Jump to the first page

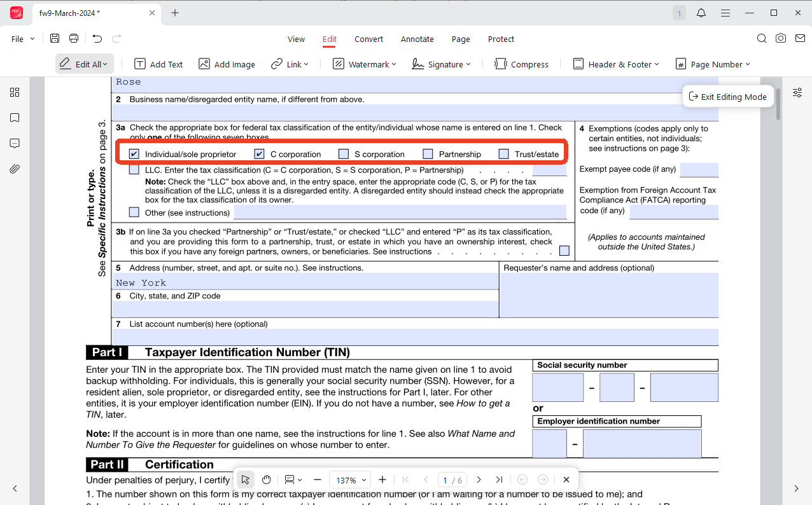[406, 480]
